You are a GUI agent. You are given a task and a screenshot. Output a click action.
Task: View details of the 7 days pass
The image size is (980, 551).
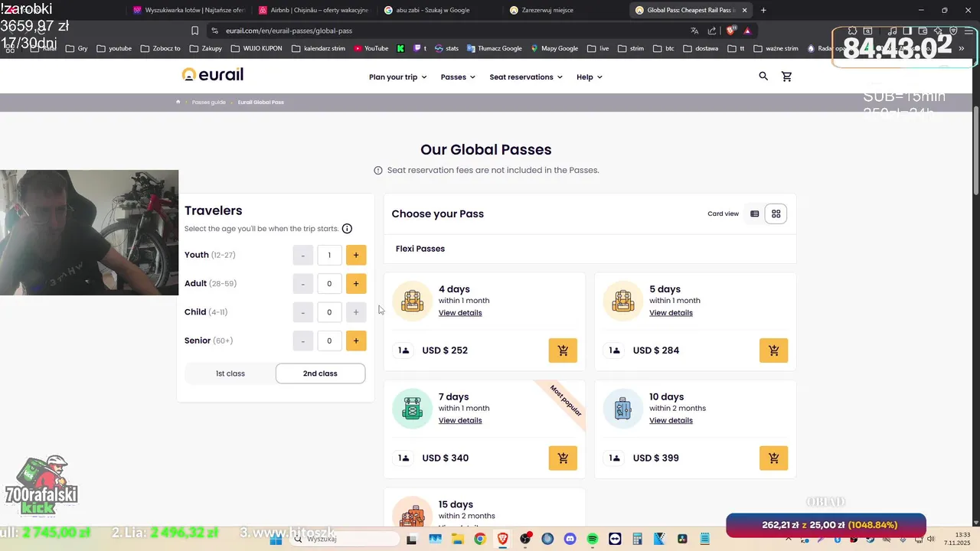point(460,421)
